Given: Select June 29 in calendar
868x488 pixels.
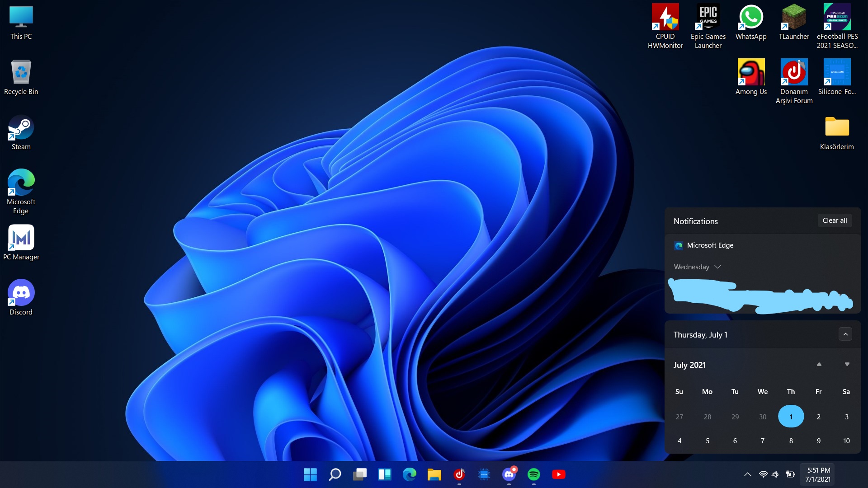Looking at the screenshot, I should (x=735, y=417).
